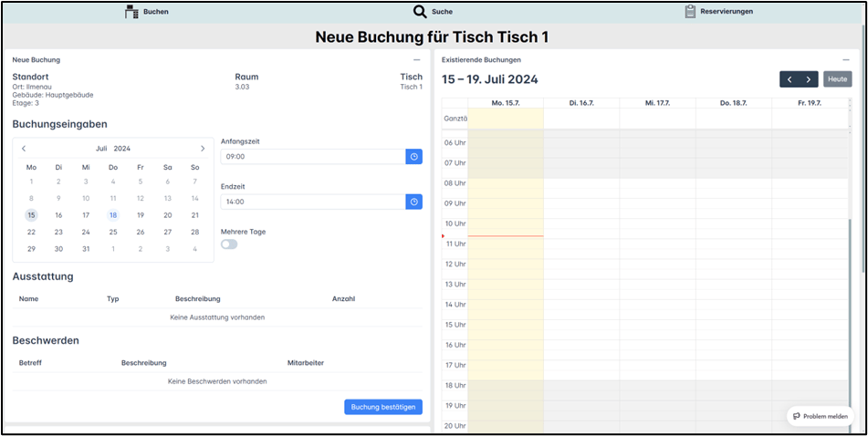Click the 09 Uhr time label
Viewport: 868px width, 436px height.
coord(455,203)
